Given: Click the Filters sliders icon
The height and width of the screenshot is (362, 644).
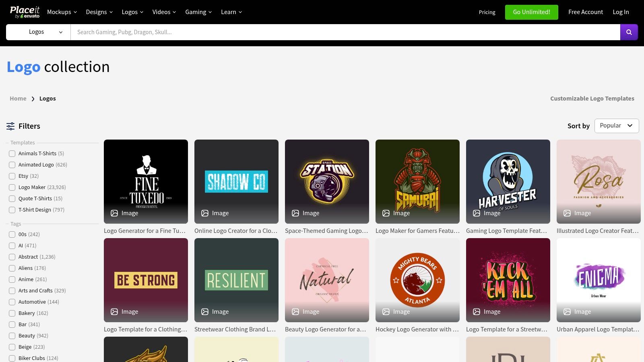Looking at the screenshot, I should click(x=10, y=126).
